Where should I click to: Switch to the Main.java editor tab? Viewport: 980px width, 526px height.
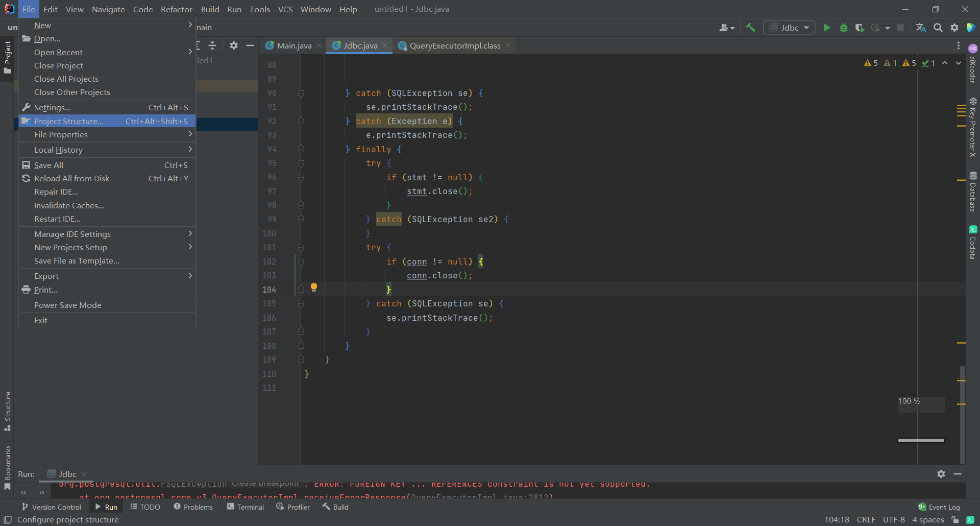point(293,45)
